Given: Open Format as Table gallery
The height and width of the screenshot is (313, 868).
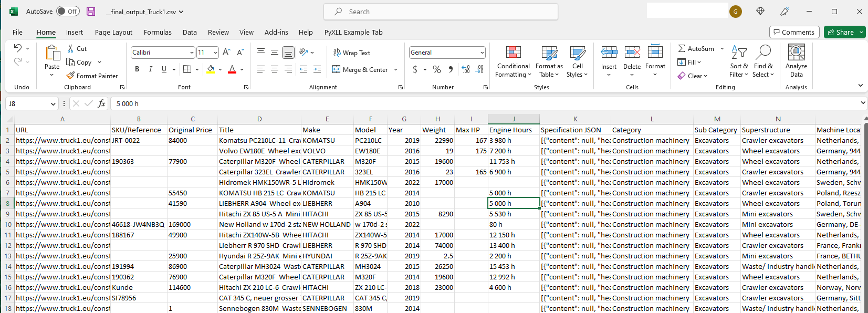Looking at the screenshot, I should click(549, 61).
